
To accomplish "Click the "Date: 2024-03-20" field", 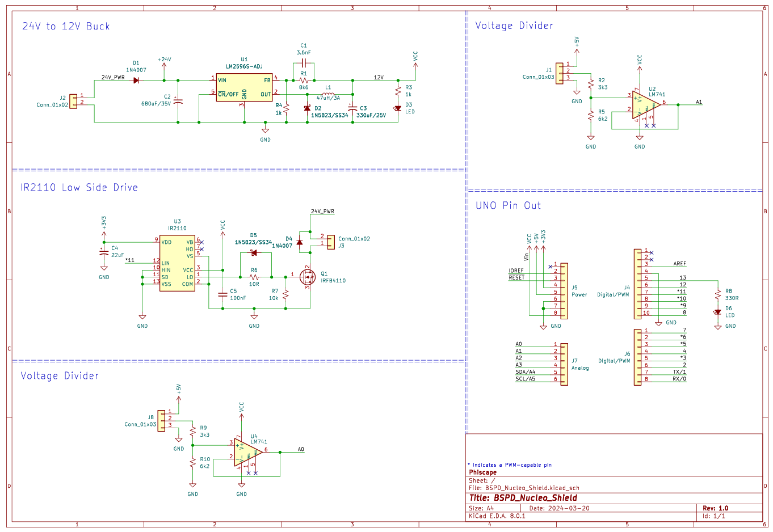I will (559, 508).
